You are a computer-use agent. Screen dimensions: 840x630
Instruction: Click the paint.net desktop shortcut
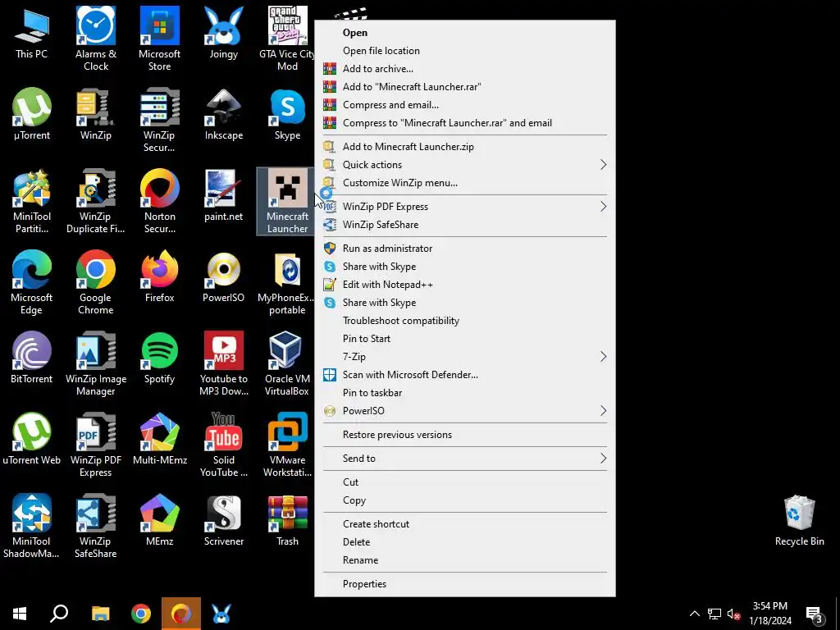pyautogui.click(x=223, y=196)
